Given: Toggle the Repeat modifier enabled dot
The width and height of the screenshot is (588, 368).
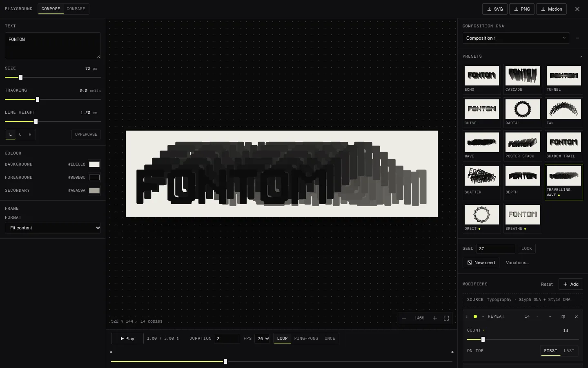Looking at the screenshot, I should click(475, 316).
